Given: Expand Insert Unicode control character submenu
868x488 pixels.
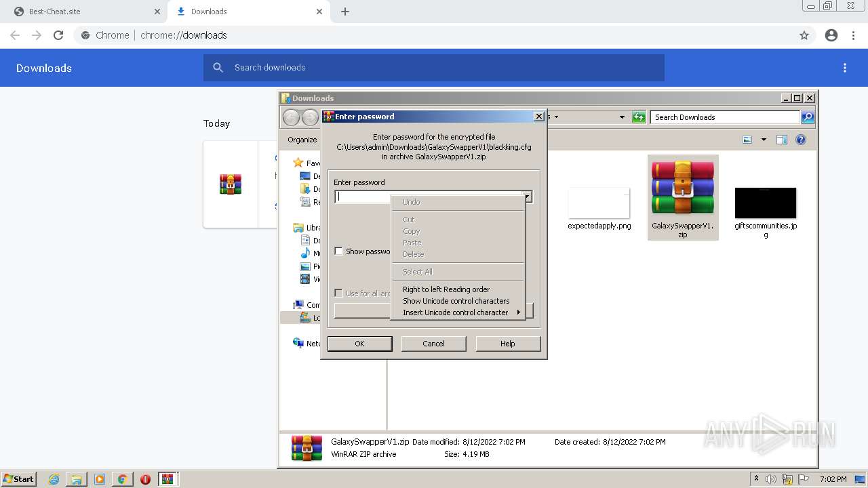Looking at the screenshot, I should point(458,312).
